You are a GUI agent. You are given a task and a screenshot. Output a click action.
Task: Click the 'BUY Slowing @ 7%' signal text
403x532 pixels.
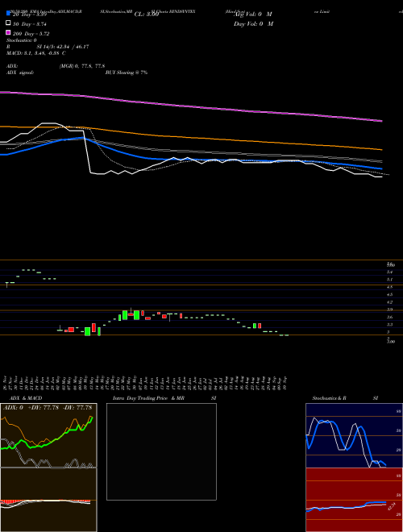pyautogui.click(x=127, y=73)
